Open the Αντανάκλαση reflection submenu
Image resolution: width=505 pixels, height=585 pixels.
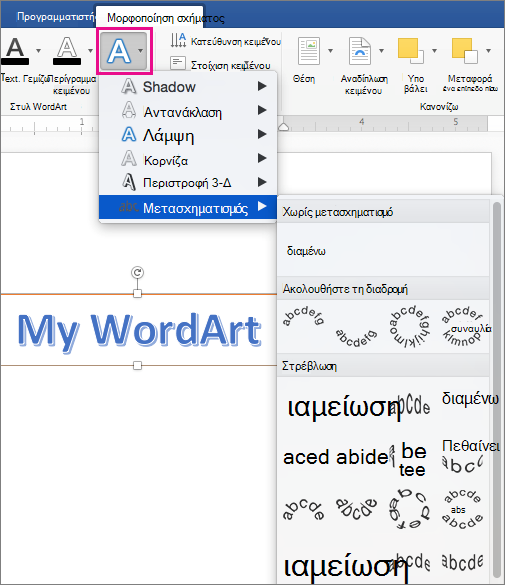pyautogui.click(x=188, y=112)
